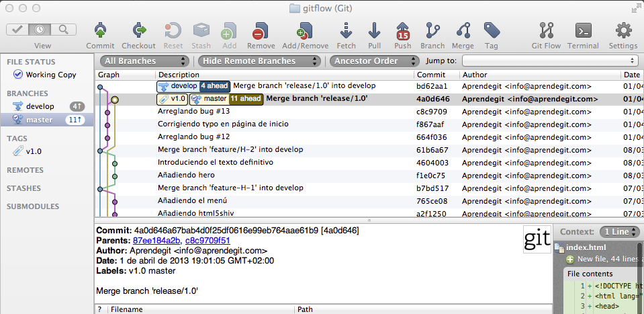Viewport: 644px width, 314px height.
Task: Switch to the search view
Action: 64,30
